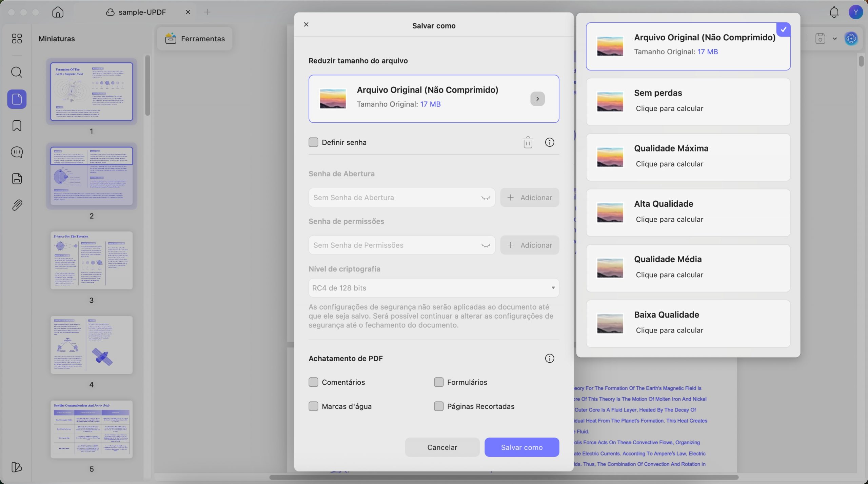868x484 pixels.
Task: Click Adicionar for Senha de Abertura
Action: (530, 198)
